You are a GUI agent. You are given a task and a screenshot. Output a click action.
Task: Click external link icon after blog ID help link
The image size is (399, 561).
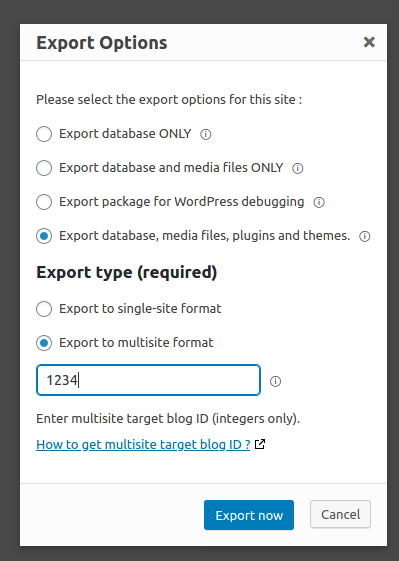260,444
